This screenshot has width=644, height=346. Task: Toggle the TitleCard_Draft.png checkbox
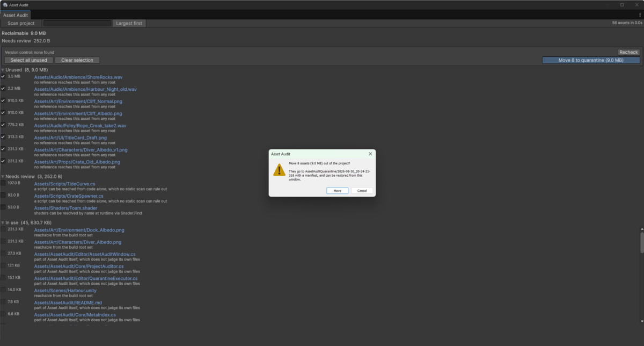(3, 137)
